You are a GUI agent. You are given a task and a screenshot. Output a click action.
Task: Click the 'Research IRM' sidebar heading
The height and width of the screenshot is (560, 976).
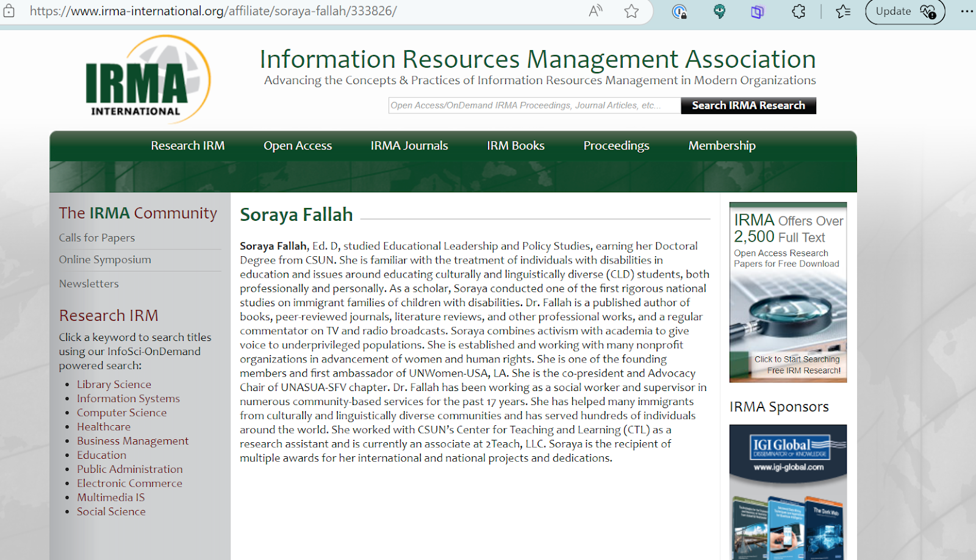point(109,315)
